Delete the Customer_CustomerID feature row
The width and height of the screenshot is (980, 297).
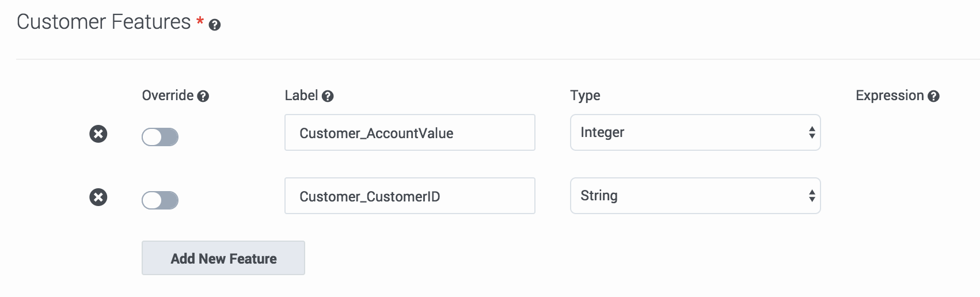[98, 197]
